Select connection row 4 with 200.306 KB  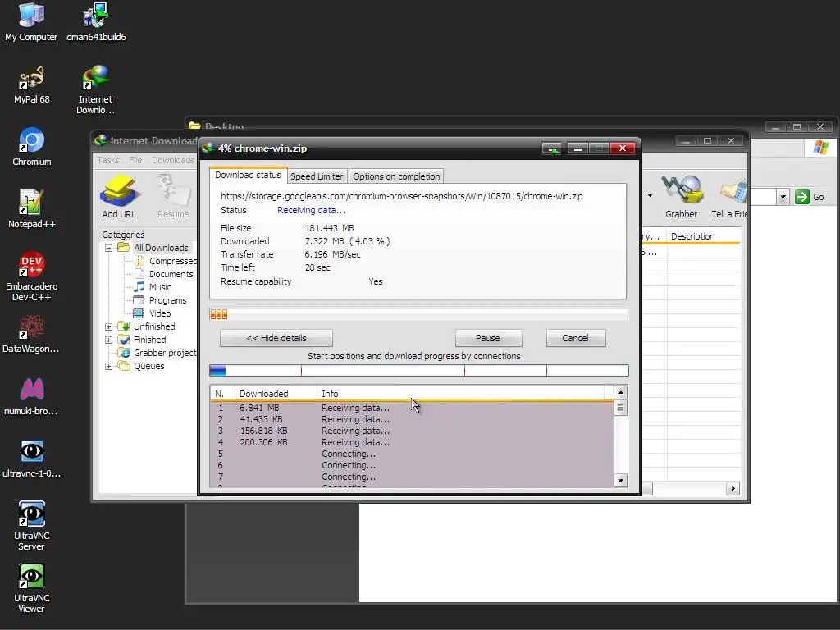412,442
